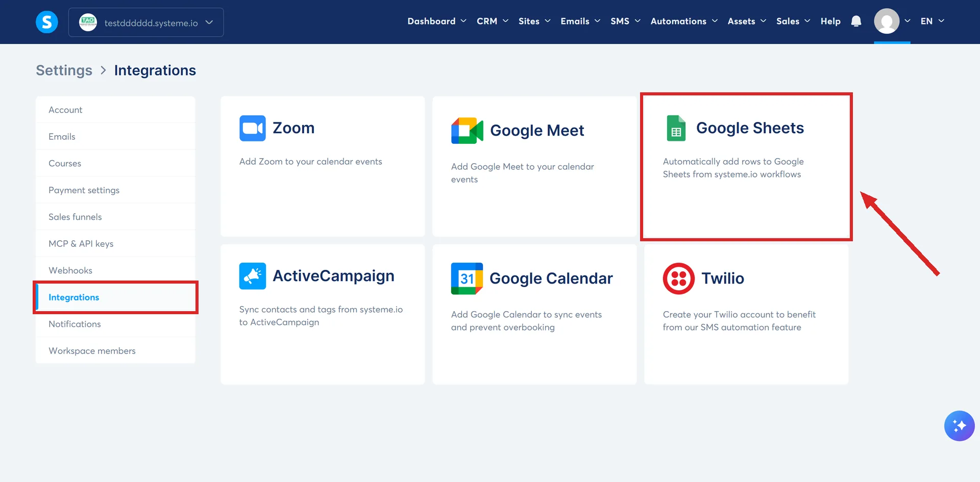
Task: Select Courses in settings sidebar
Action: click(x=115, y=163)
